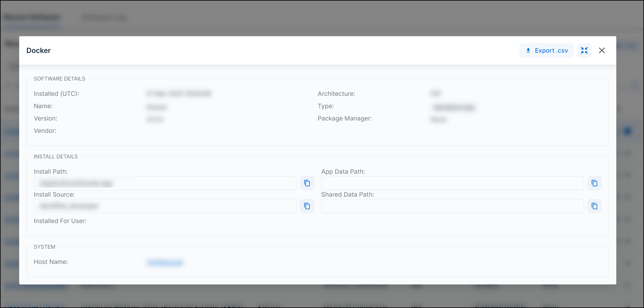Click the Type: label
The image size is (644, 308).
(326, 106)
